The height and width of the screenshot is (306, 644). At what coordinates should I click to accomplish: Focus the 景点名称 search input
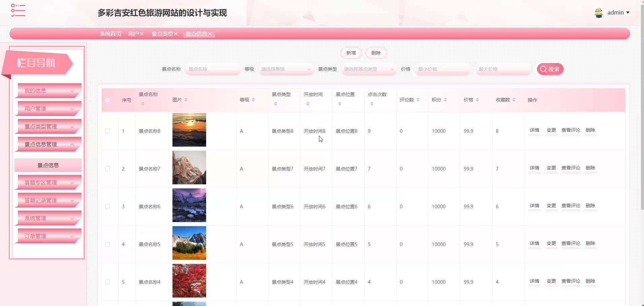pos(213,69)
